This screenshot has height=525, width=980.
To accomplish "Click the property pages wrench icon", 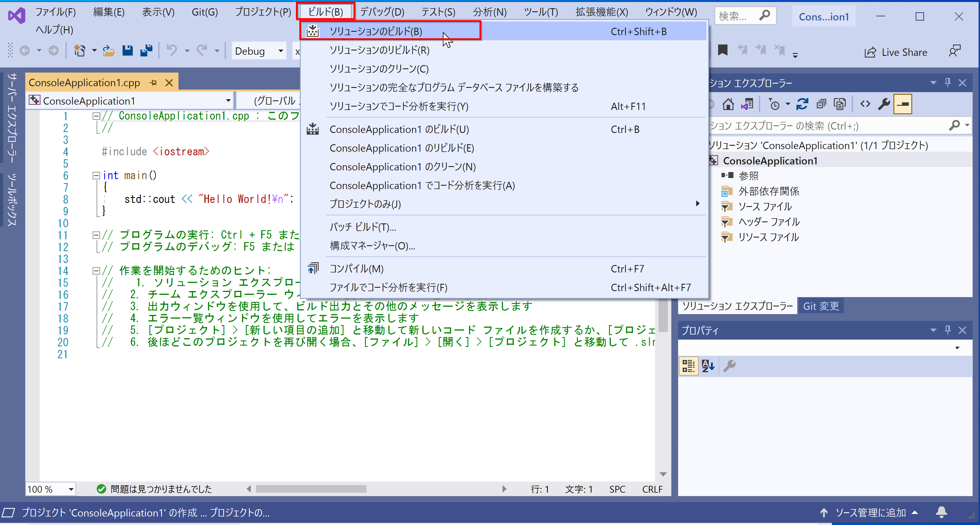I will pos(729,366).
